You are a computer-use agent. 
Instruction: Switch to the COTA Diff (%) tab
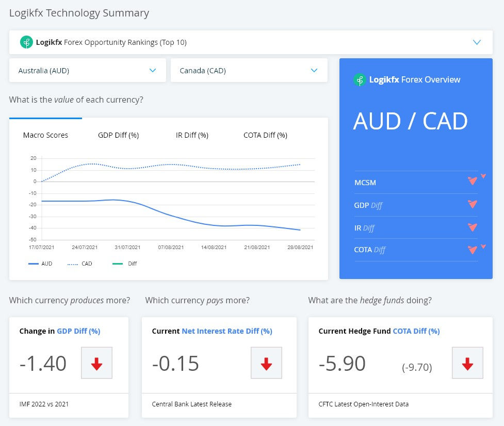coord(265,135)
